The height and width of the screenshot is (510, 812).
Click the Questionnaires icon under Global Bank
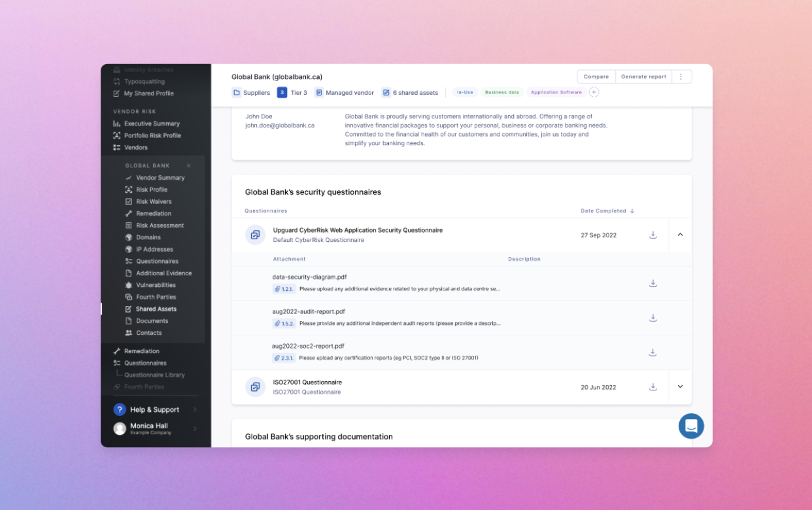129,262
